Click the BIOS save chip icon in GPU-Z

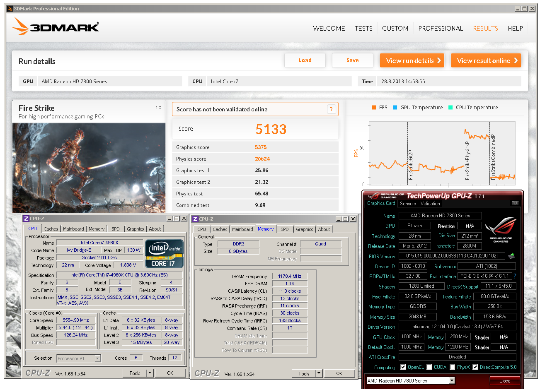tap(511, 256)
